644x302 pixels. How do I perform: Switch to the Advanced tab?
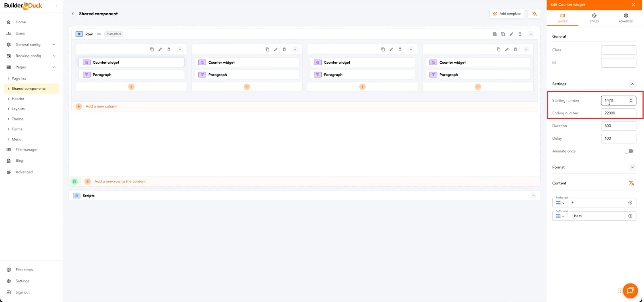(626, 18)
